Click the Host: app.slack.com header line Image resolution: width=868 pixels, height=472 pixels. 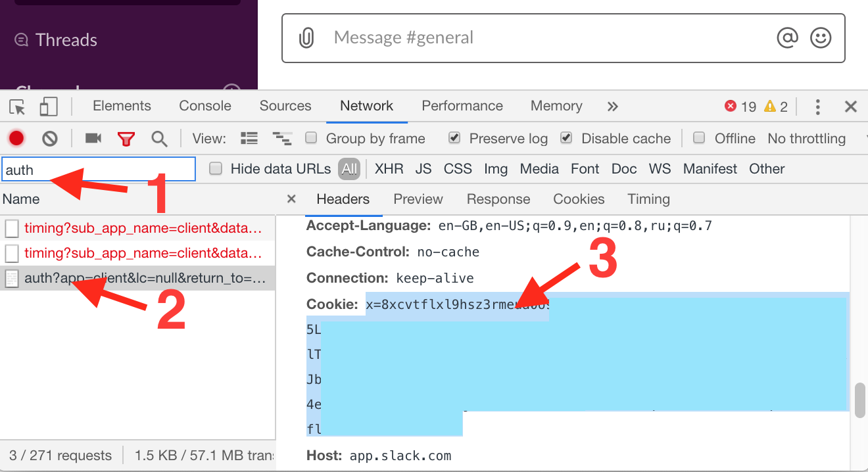[379, 456]
